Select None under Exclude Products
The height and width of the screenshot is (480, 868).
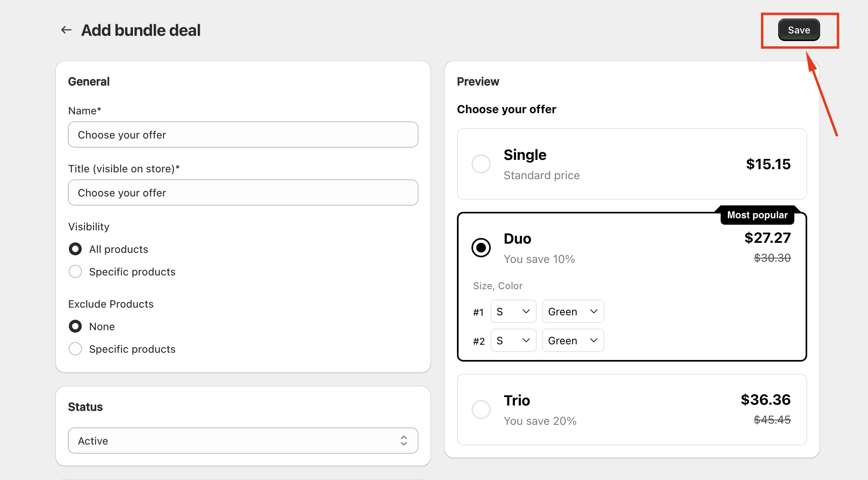75,326
